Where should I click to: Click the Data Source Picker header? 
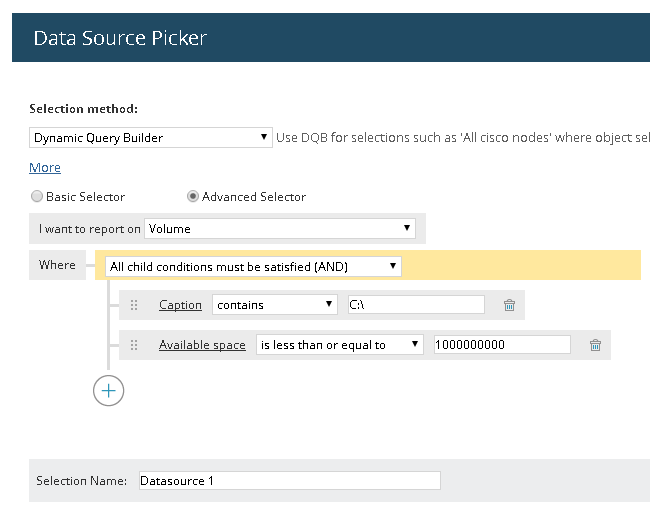tap(120, 39)
